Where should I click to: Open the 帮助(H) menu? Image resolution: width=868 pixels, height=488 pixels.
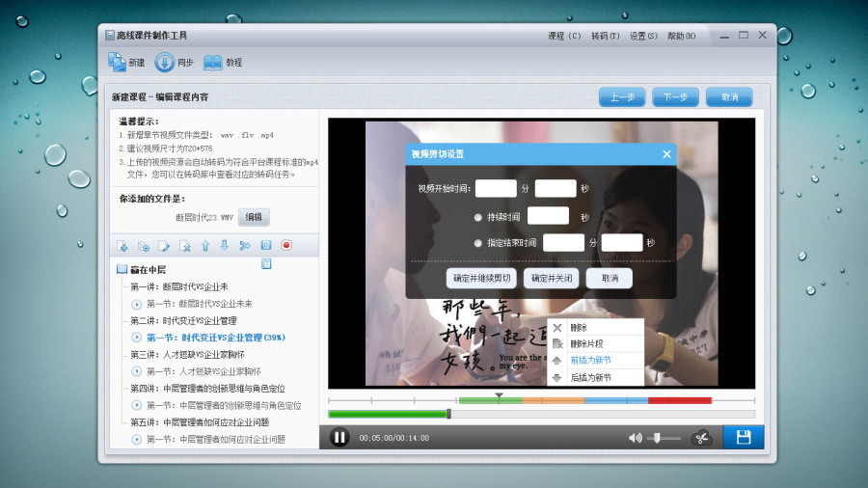[681, 36]
